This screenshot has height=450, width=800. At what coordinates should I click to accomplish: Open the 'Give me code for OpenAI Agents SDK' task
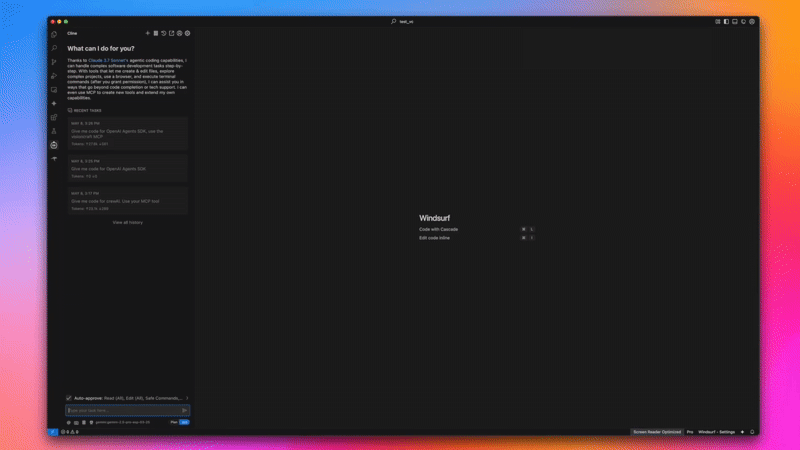pos(128,168)
